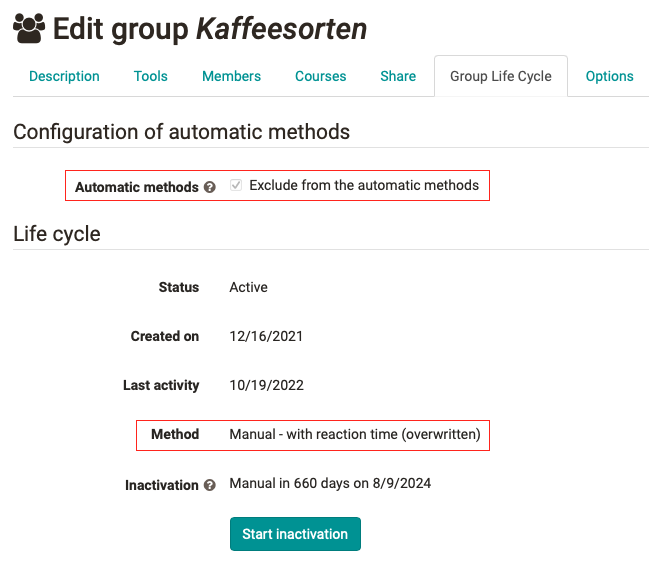The height and width of the screenshot is (566, 649).
Task: Click the Created on date 12/16/2021
Action: point(266,336)
